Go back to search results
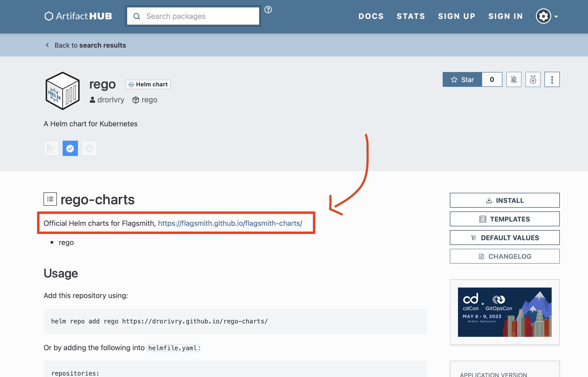The height and width of the screenshot is (377, 588). coord(86,45)
